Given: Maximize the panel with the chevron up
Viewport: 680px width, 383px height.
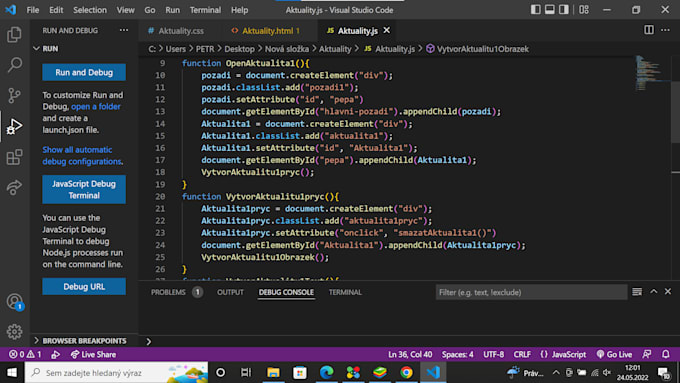Looking at the screenshot, I should [x=654, y=292].
